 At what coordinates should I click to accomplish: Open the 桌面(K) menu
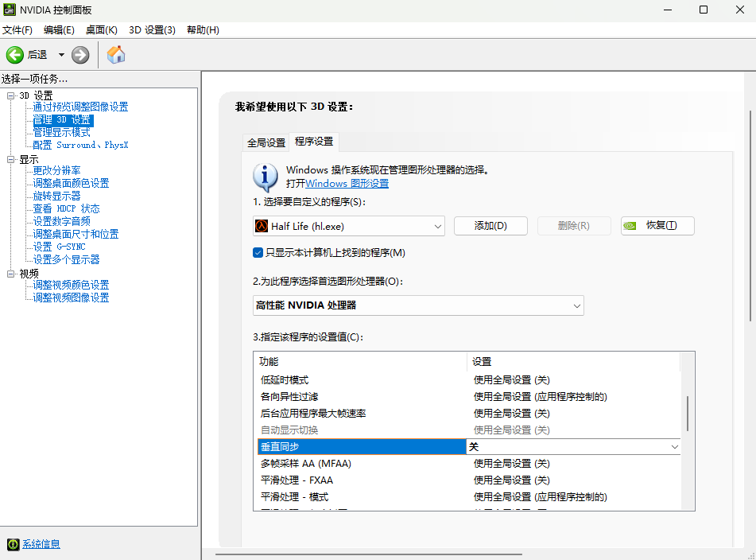point(101,30)
